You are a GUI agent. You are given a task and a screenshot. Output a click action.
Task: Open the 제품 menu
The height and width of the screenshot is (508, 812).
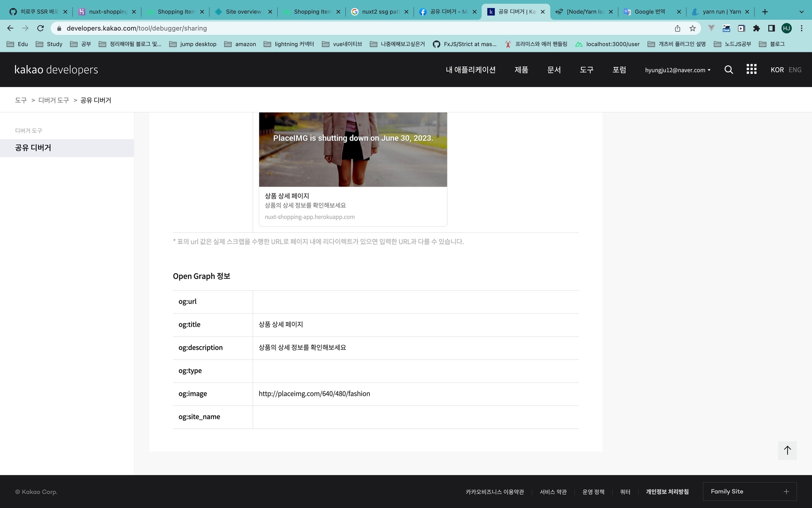(521, 69)
